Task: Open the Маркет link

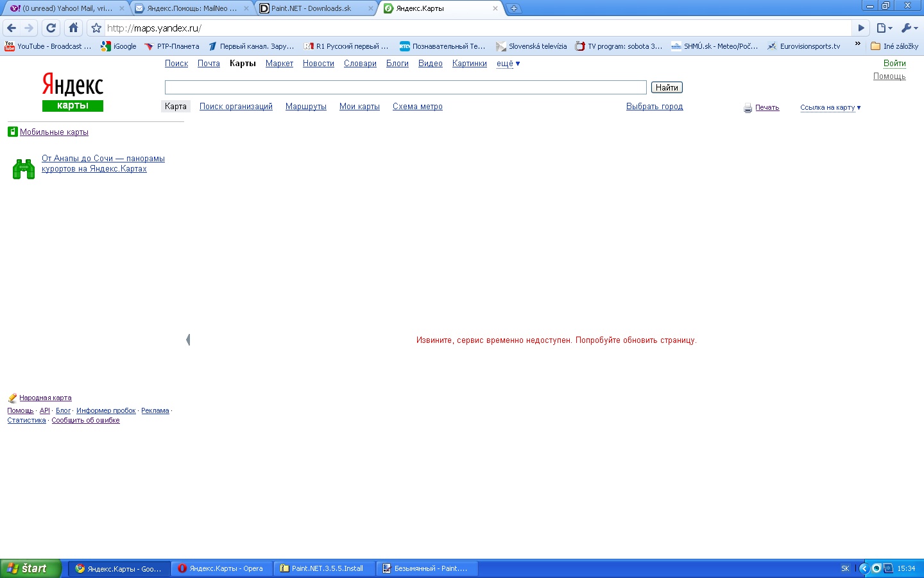Action: [x=279, y=64]
